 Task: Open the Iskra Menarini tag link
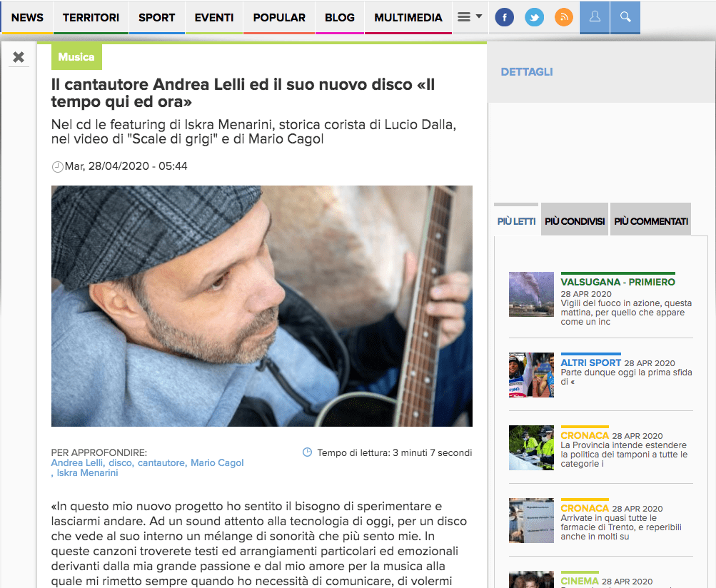87,473
